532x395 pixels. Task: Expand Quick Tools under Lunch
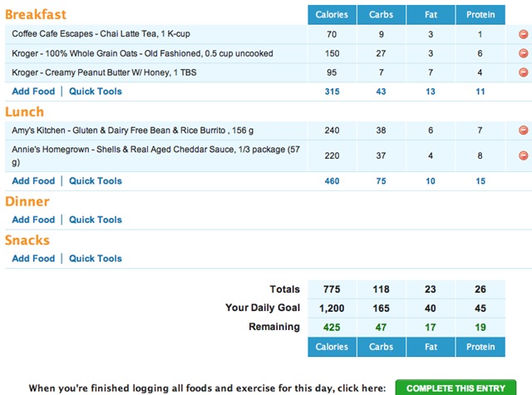pyautogui.click(x=95, y=180)
